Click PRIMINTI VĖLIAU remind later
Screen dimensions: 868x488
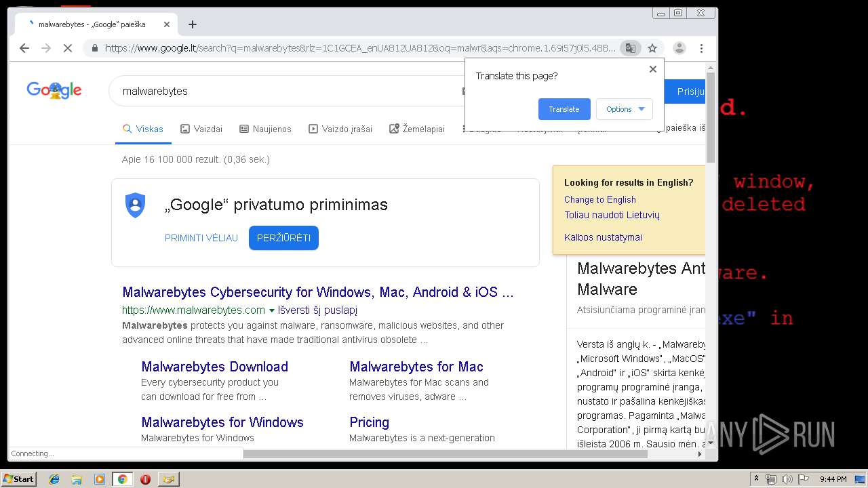tap(201, 238)
